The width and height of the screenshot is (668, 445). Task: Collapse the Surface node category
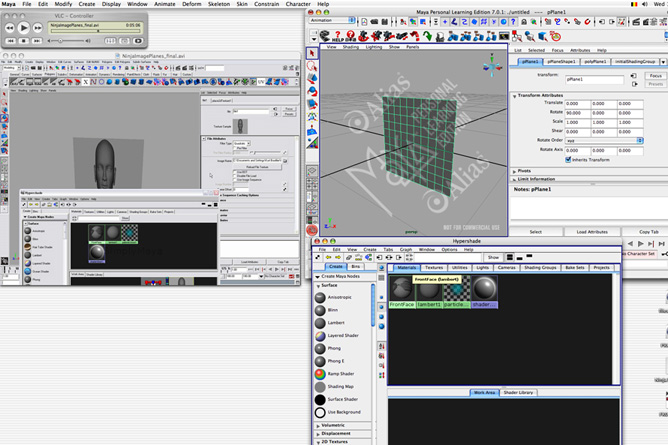(318, 286)
